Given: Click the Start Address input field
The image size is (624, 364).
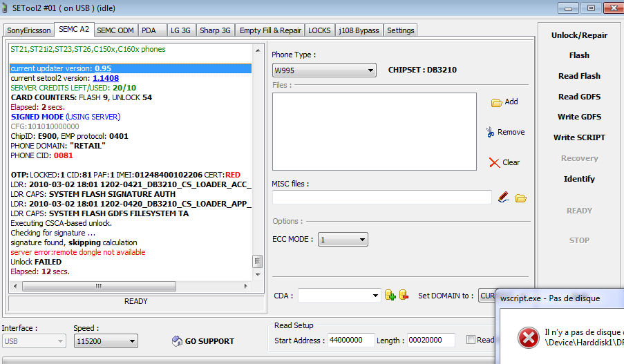Looking at the screenshot, I should 350,340.
